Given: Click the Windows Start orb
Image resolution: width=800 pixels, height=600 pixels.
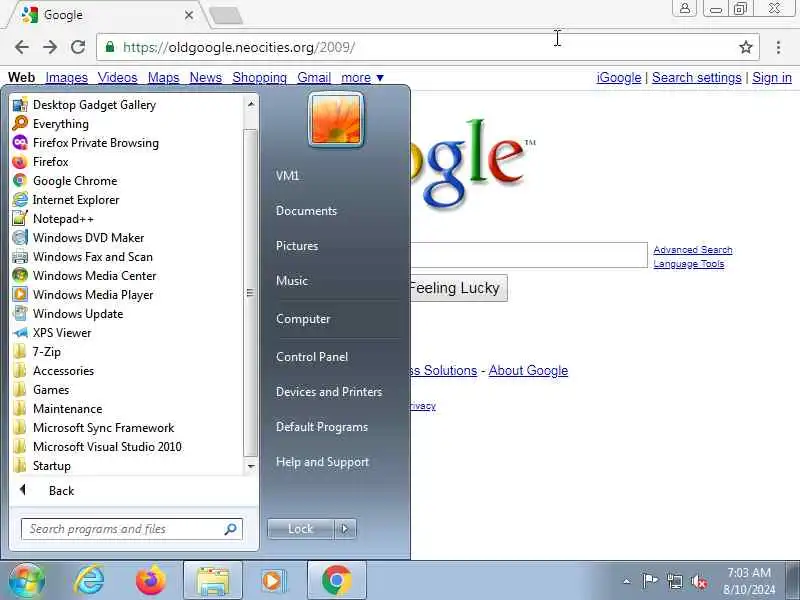Looking at the screenshot, I should (x=26, y=580).
